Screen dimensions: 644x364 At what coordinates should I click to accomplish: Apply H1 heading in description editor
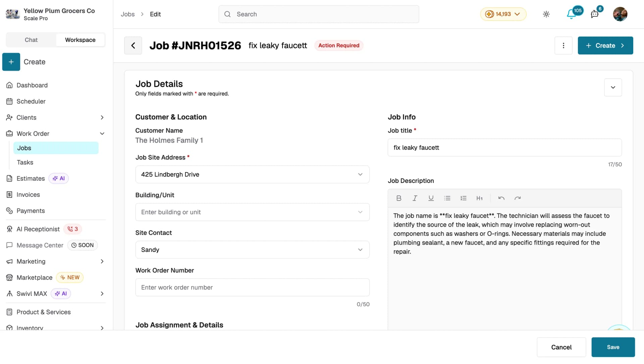(x=479, y=198)
